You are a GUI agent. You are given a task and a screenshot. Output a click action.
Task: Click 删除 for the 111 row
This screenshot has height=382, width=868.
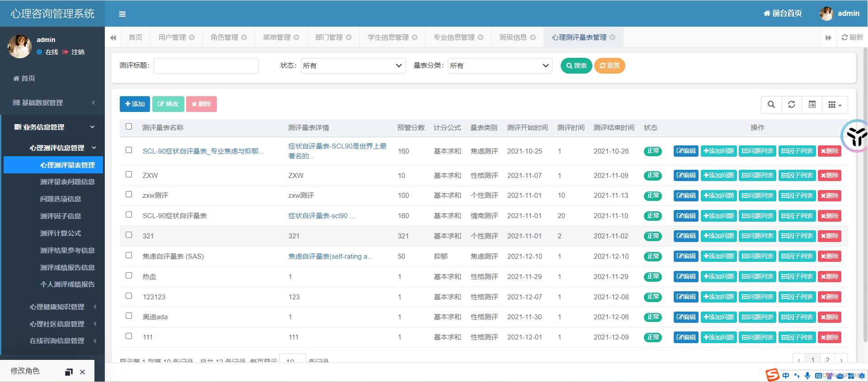(x=829, y=337)
